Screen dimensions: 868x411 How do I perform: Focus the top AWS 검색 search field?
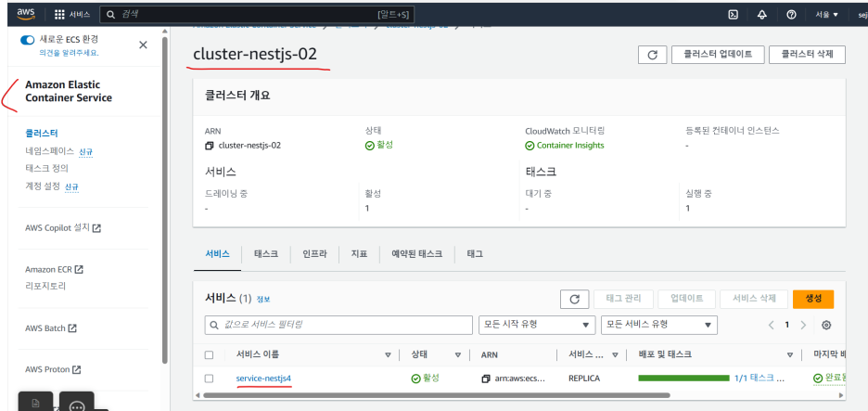257,15
